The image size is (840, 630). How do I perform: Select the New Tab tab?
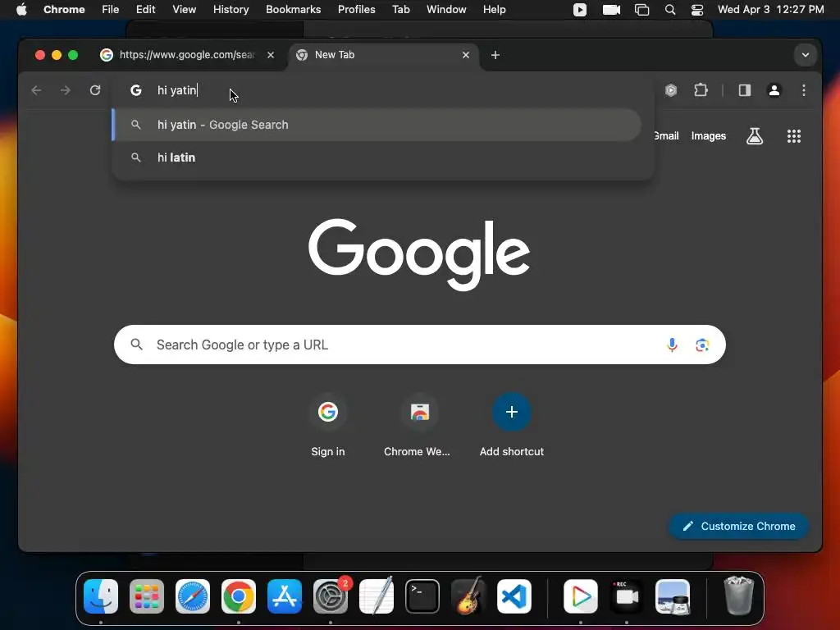click(x=384, y=55)
